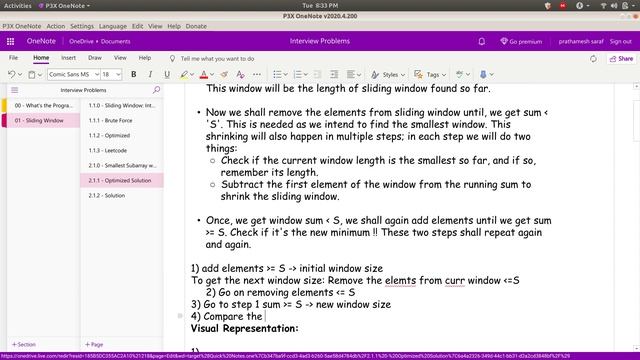This screenshot has width=640, height=360.
Task: Open the OneDrive Documents breadcrumb link
Action: point(100,41)
